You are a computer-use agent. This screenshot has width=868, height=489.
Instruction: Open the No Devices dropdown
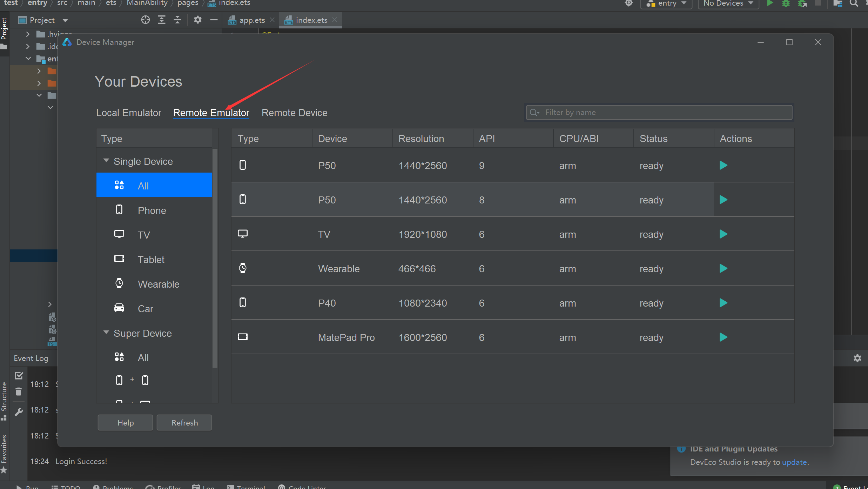pos(728,4)
